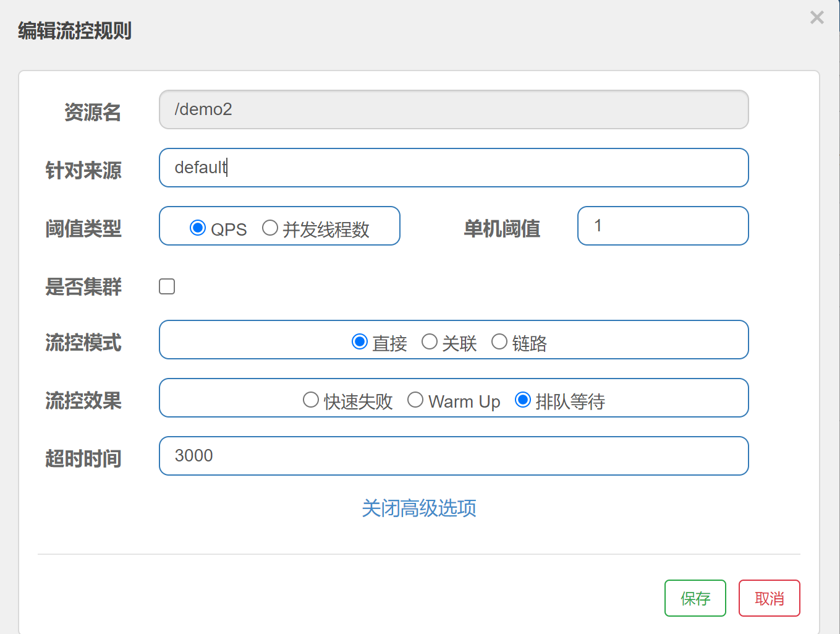The image size is (840, 634).
Task: Select 排队等待 flow control effect
Action: (x=523, y=400)
